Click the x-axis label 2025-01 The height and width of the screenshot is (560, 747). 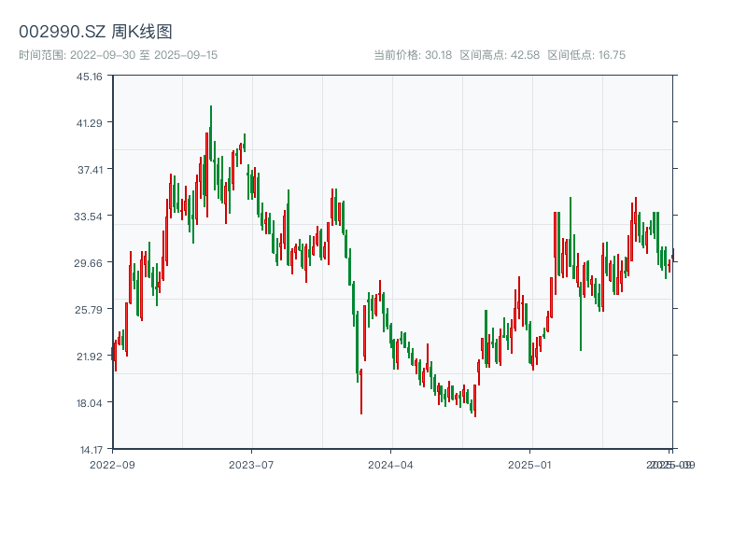[x=529, y=465]
